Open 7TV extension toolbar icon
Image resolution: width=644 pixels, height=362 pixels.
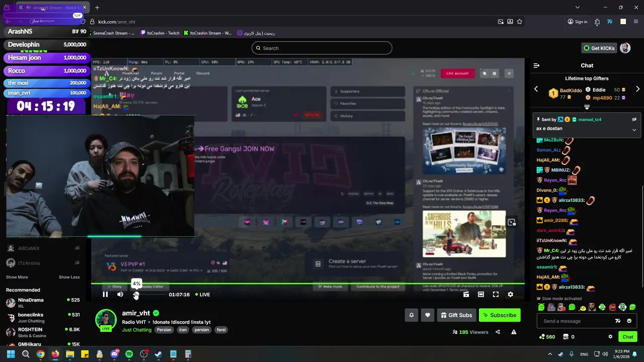pos(610,22)
